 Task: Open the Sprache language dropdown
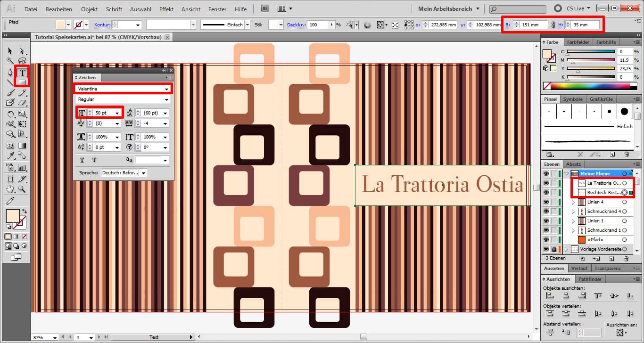(143, 173)
